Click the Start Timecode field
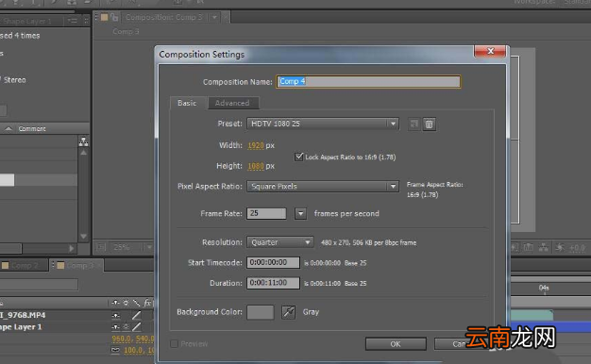Screen dimensions: 591x364 tap(273, 262)
